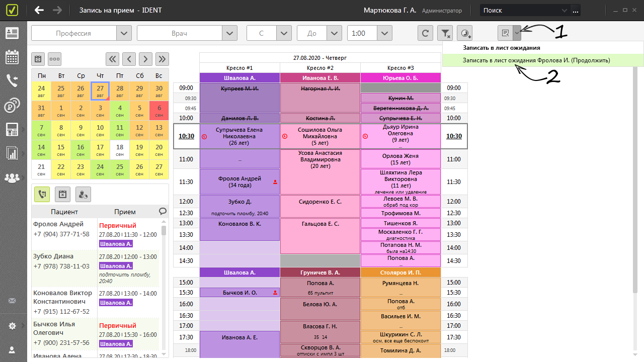Image resolution: width=644 pixels, height=362 pixels.
Task: Go to previous month arrow
Action: (x=129, y=59)
